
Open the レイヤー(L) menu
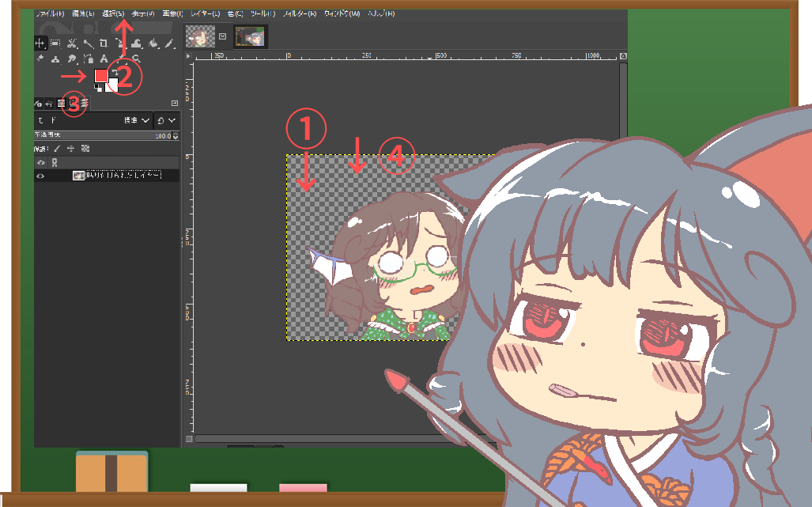point(205,13)
